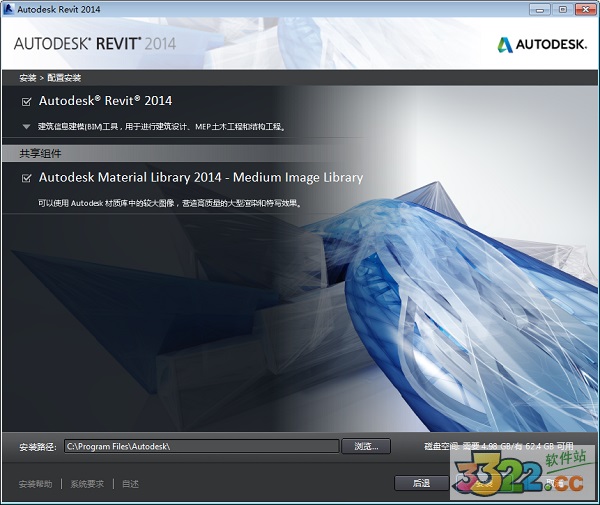Click the Revit icon in the title bar
600x505 pixels.
pyautogui.click(x=8, y=9)
